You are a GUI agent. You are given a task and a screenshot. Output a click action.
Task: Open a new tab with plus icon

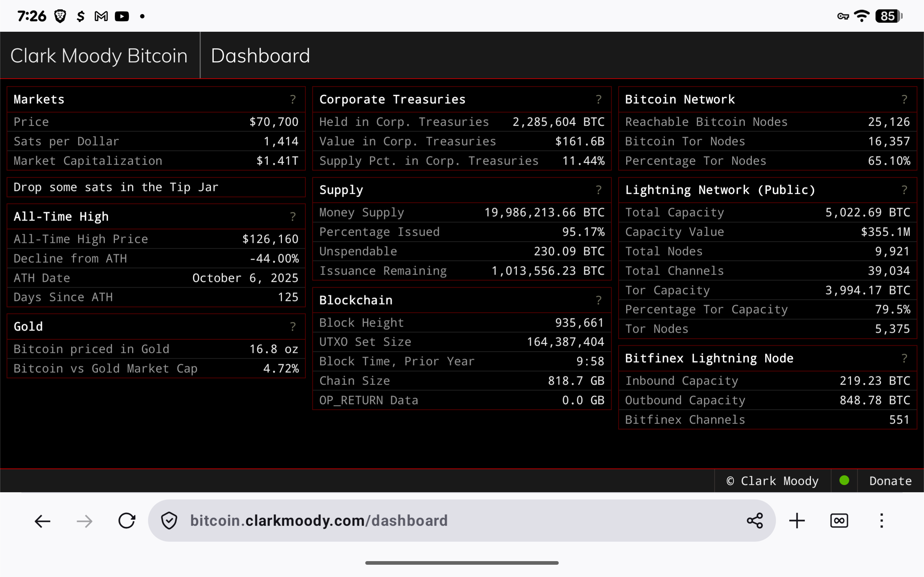797,520
